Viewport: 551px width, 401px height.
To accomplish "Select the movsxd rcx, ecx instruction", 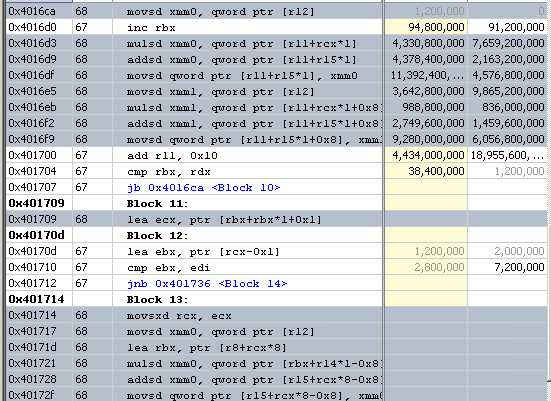I will (179, 316).
